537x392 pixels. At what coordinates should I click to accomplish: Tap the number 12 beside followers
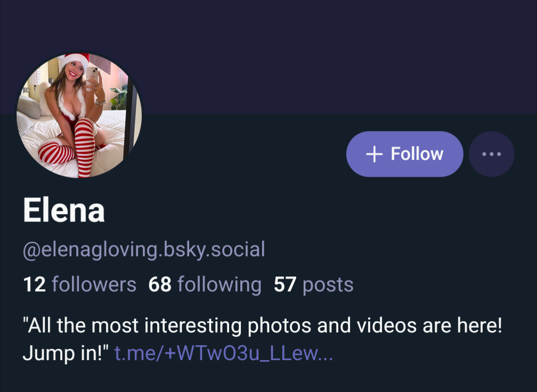34,284
